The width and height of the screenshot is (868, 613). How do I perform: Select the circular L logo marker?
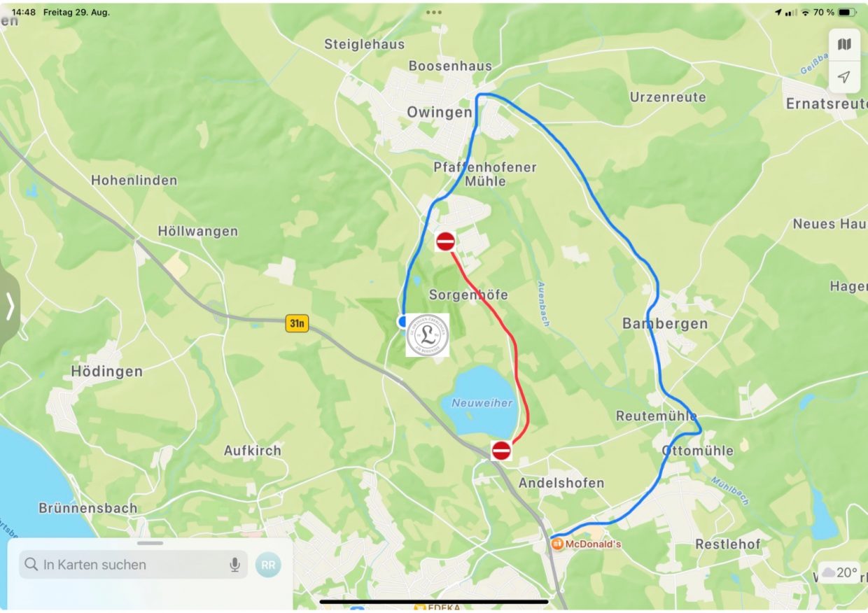tap(428, 335)
